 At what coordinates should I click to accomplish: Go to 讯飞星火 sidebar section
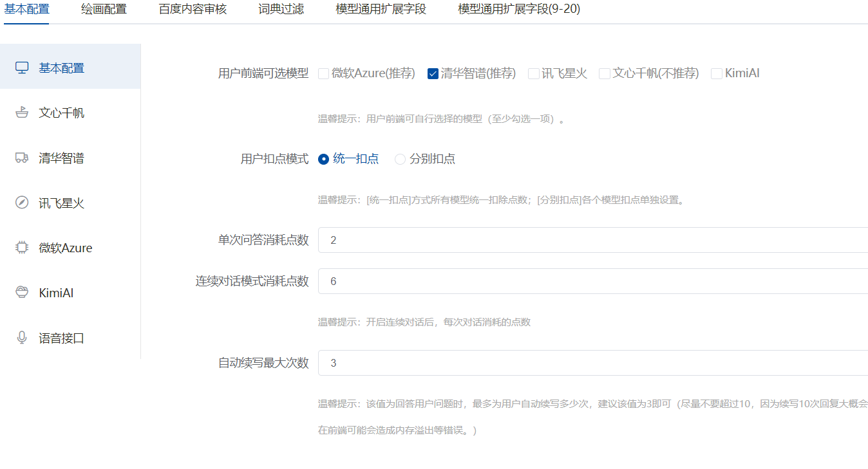tap(70, 203)
